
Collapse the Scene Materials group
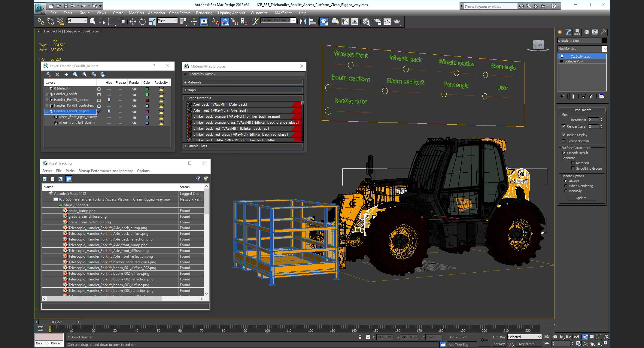(243, 98)
